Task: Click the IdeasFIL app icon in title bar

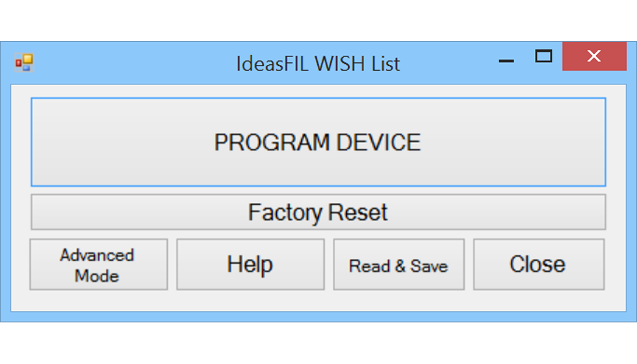Action: [24, 62]
